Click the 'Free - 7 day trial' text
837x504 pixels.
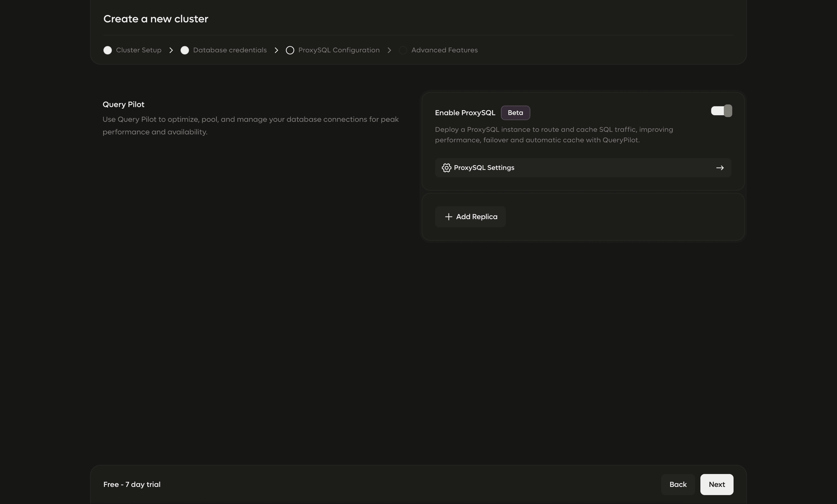132,484
